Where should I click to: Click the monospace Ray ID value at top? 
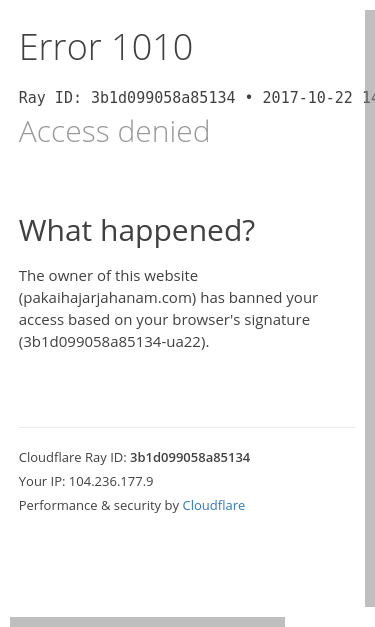[163, 98]
